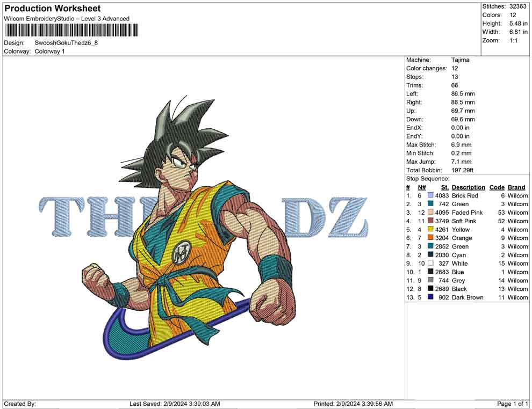This screenshot has width=532, height=409.
Task: Click the Up value '69.7 mm'
Action: click(x=463, y=111)
